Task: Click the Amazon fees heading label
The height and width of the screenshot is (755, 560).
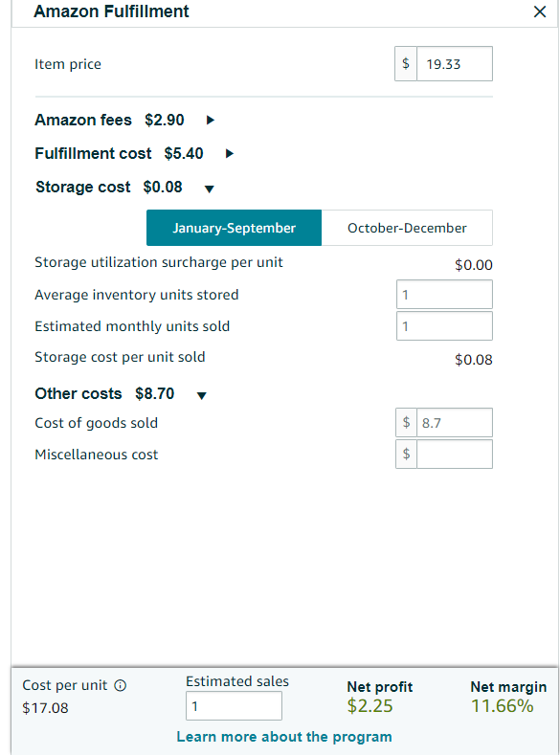Action: tap(83, 120)
